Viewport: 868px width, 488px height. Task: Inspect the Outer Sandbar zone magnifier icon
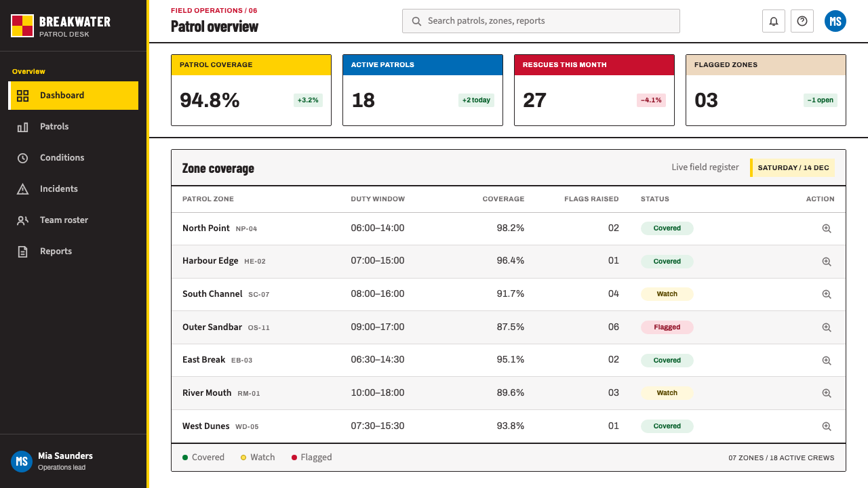pyautogui.click(x=827, y=327)
